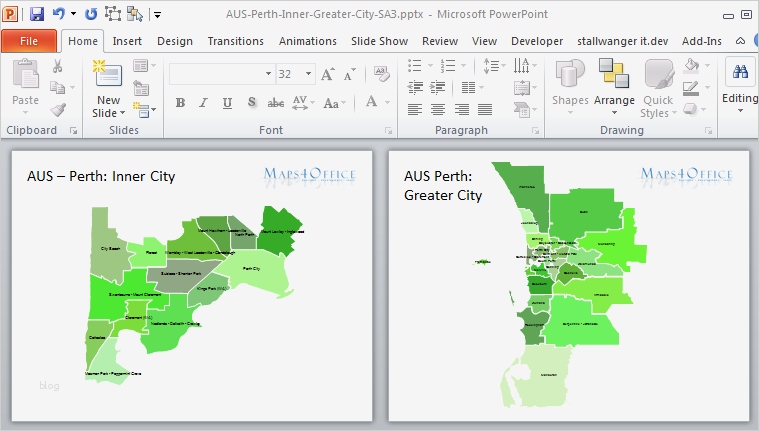This screenshot has width=759, height=431.
Task: Click the Reset slide icon
Action: (x=141, y=88)
